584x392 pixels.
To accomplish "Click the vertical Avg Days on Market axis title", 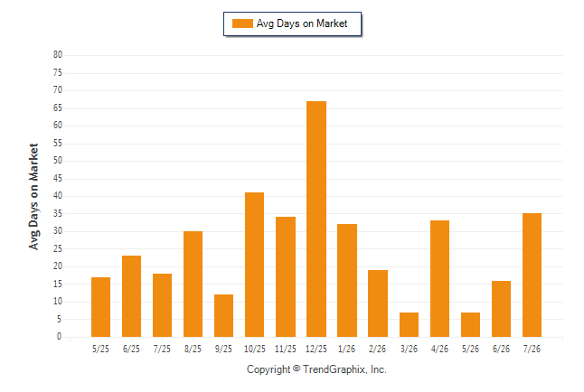I will click(33, 197).
